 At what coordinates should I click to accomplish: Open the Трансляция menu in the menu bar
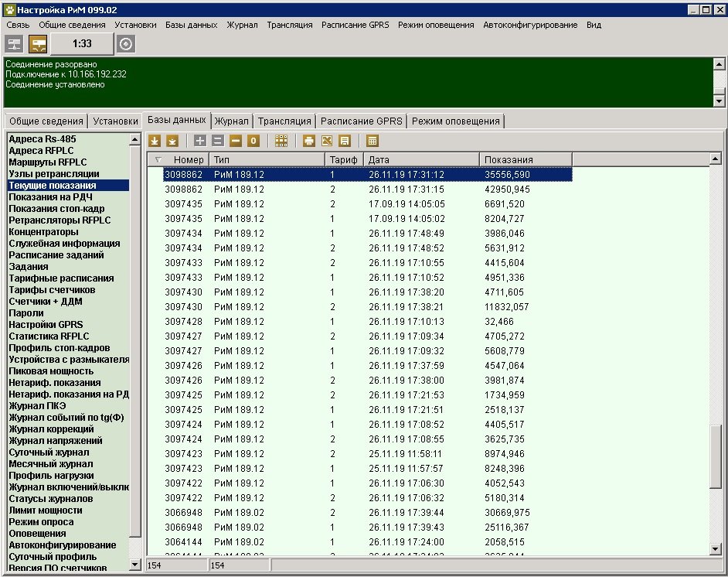click(290, 25)
